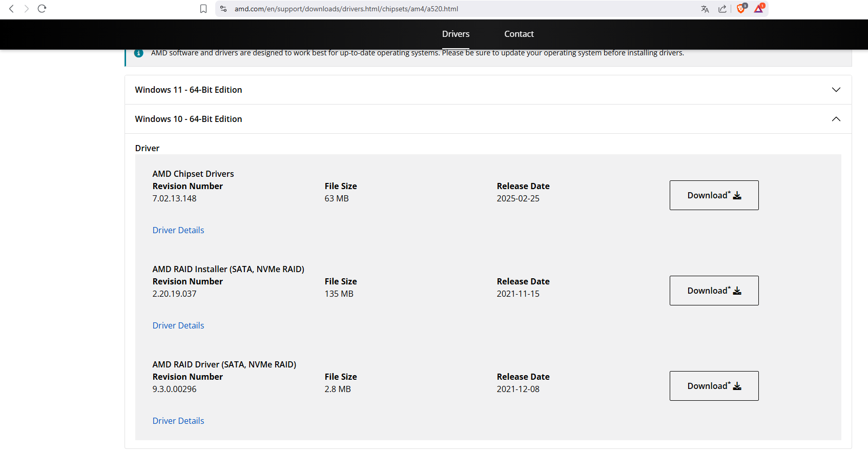Viewport: 868px width, 452px height.
Task: Click the operating system update notice text
Action: click(418, 53)
